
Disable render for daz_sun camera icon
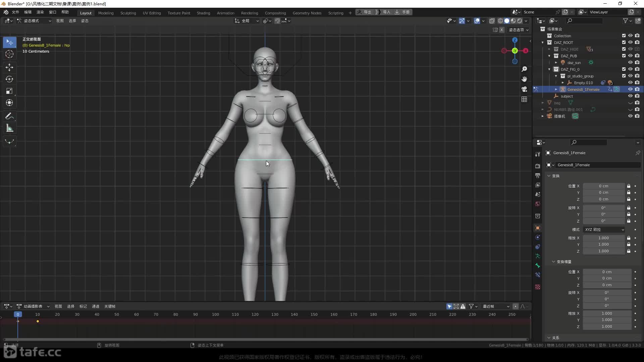point(637,63)
